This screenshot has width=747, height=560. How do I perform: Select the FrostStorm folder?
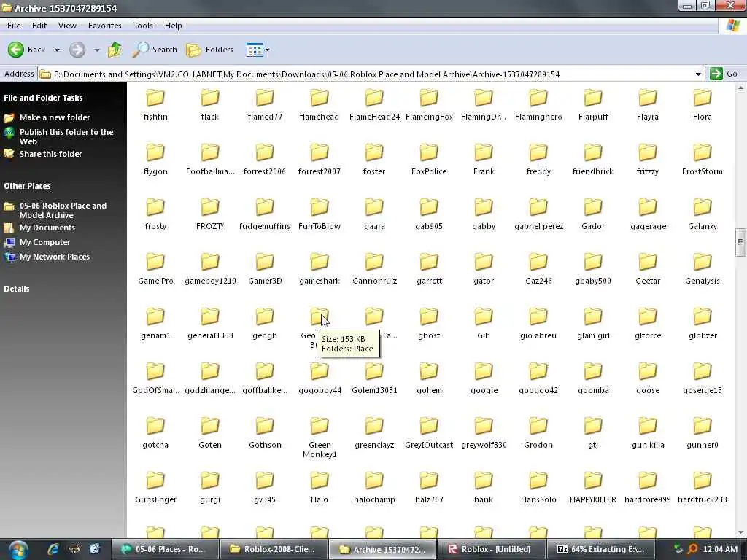703,160
